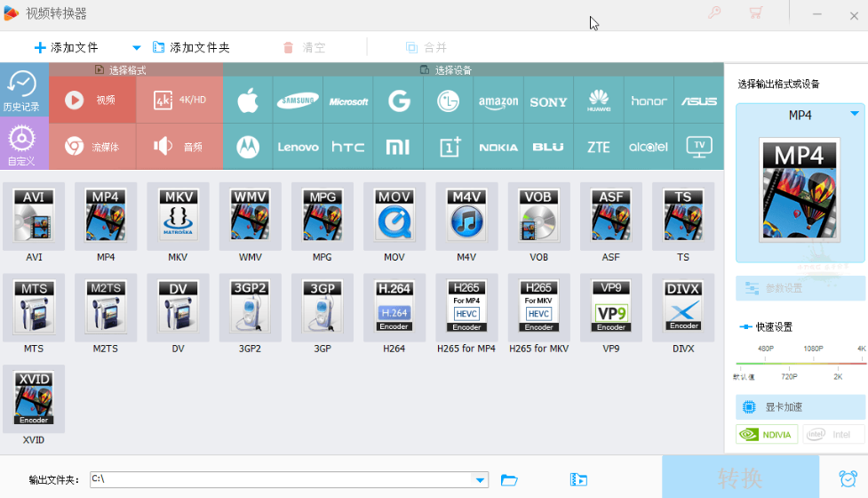
Task: Expand the 添加文件 dropdown arrow
Action: tap(137, 47)
